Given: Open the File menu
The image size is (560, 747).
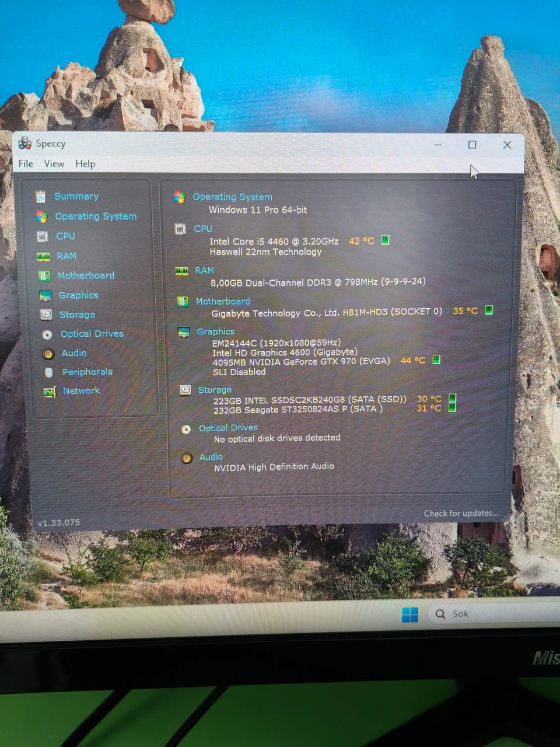Looking at the screenshot, I should 26,163.
